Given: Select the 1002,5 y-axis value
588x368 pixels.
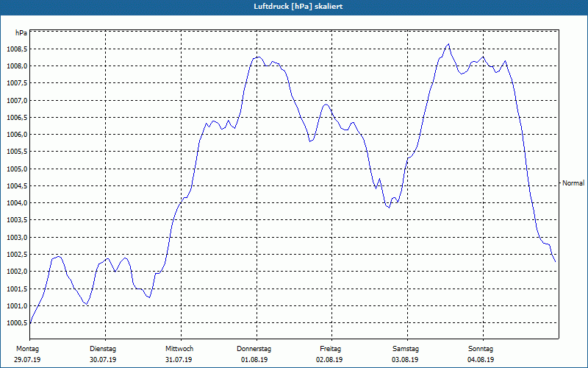Looking at the screenshot, I should pos(17,255).
